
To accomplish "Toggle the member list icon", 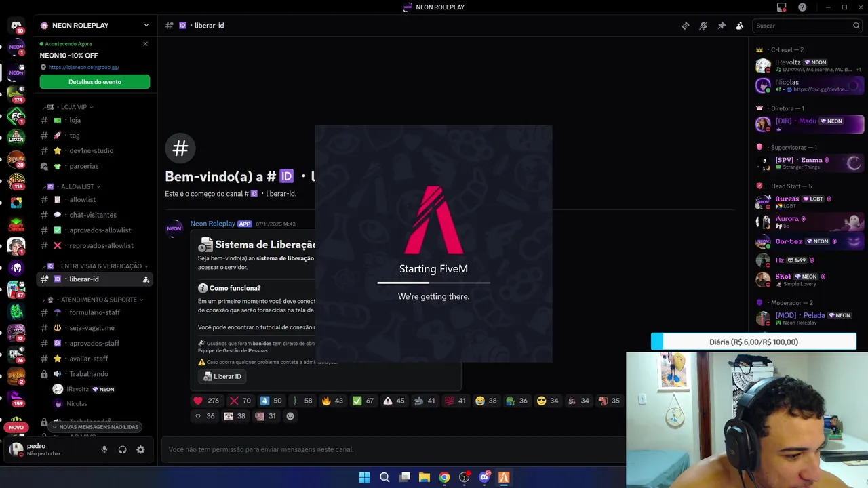I will click(740, 26).
